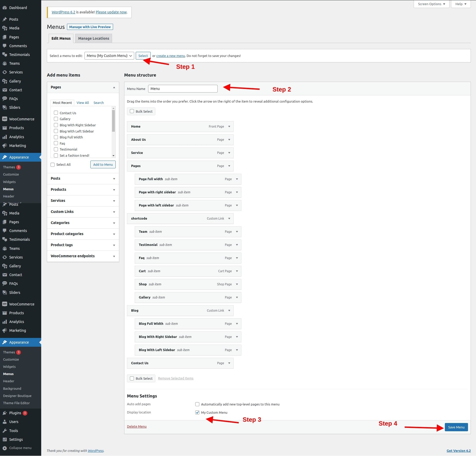
Task: Click the Contact Us menu structure item bar
Action: tap(180, 363)
